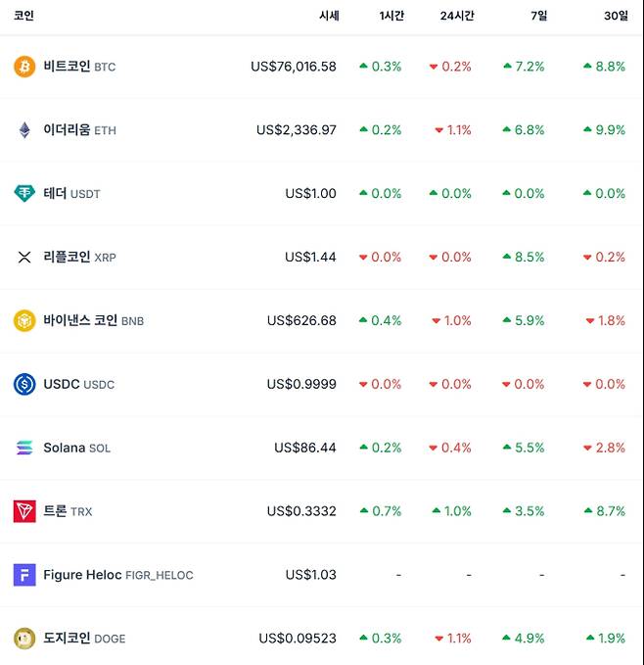Viewport: 644px width, 665px height.
Task: Click the Figure Heloc purple logo icon
Action: (x=24, y=575)
